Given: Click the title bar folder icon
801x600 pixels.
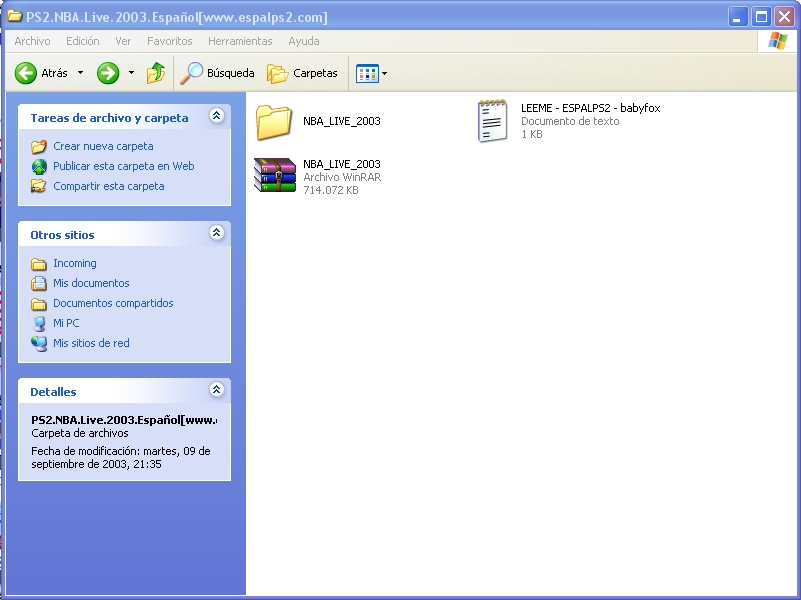Looking at the screenshot, I should [14, 16].
